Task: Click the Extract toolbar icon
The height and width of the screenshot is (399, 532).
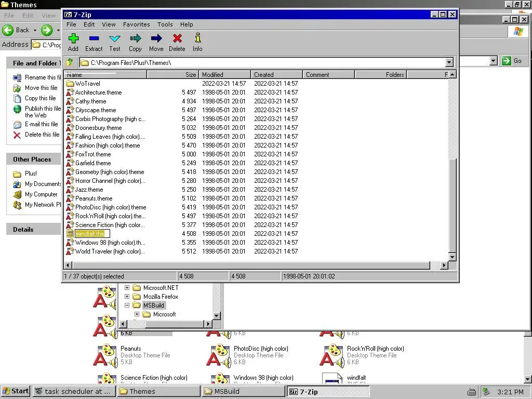Action: coord(94,38)
